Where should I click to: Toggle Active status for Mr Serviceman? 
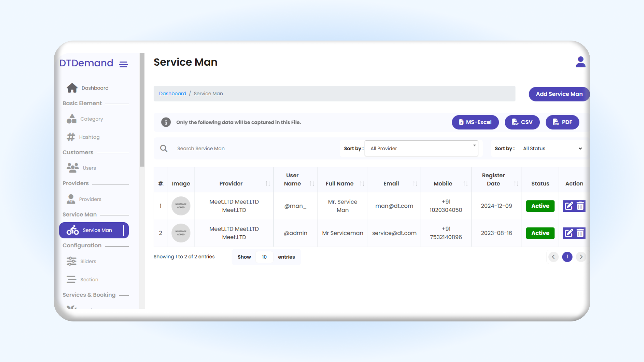click(540, 233)
